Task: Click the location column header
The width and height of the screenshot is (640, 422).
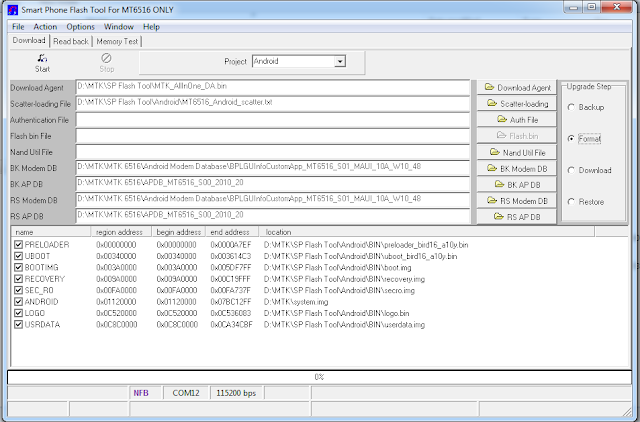Action: click(427, 232)
